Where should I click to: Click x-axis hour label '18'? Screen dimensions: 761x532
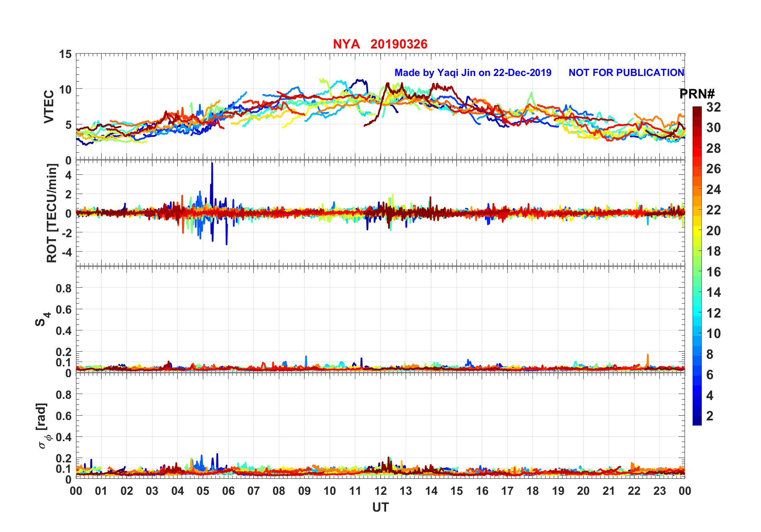click(x=533, y=491)
